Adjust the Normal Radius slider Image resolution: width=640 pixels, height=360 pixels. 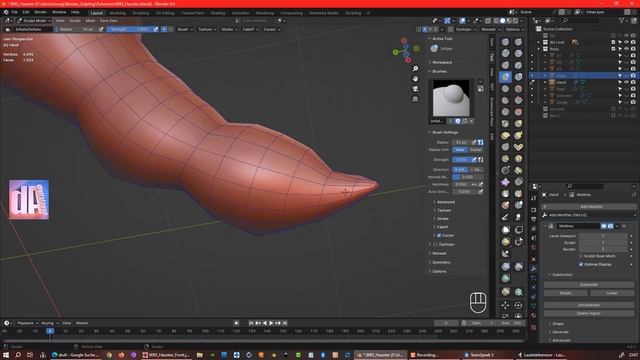coord(468,177)
